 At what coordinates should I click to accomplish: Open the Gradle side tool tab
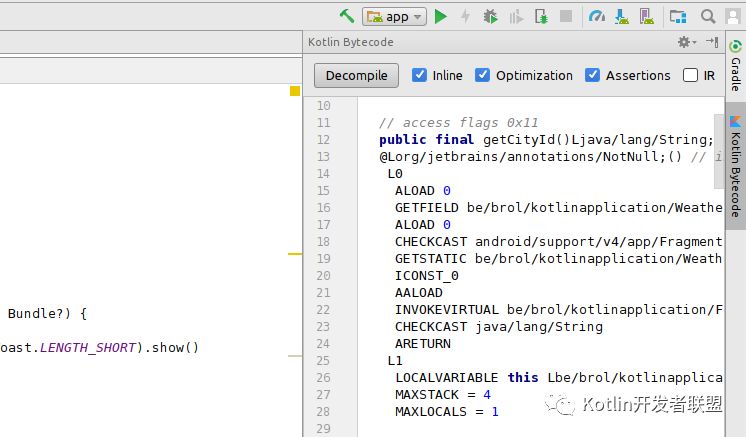[736, 67]
